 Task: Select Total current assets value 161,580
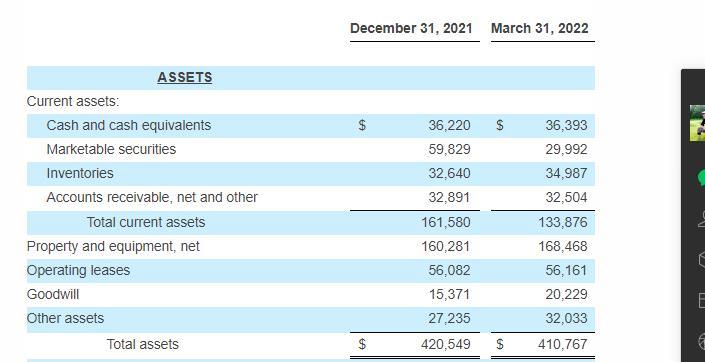[x=446, y=222]
